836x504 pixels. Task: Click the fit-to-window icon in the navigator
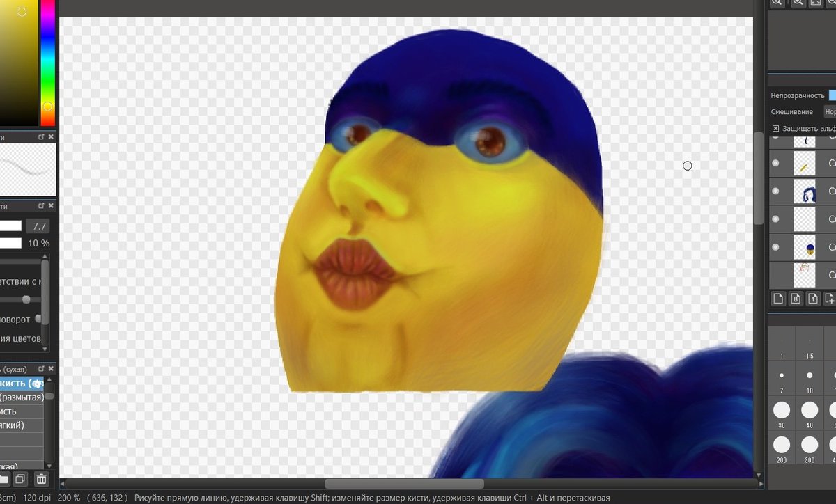(x=815, y=3)
